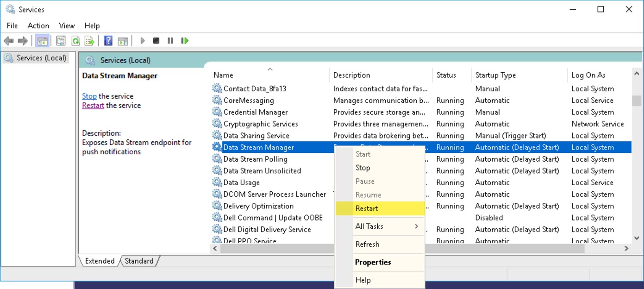The image size is (644, 289).
Task: Click the Disabled startup type cell
Action: pyautogui.click(x=489, y=218)
